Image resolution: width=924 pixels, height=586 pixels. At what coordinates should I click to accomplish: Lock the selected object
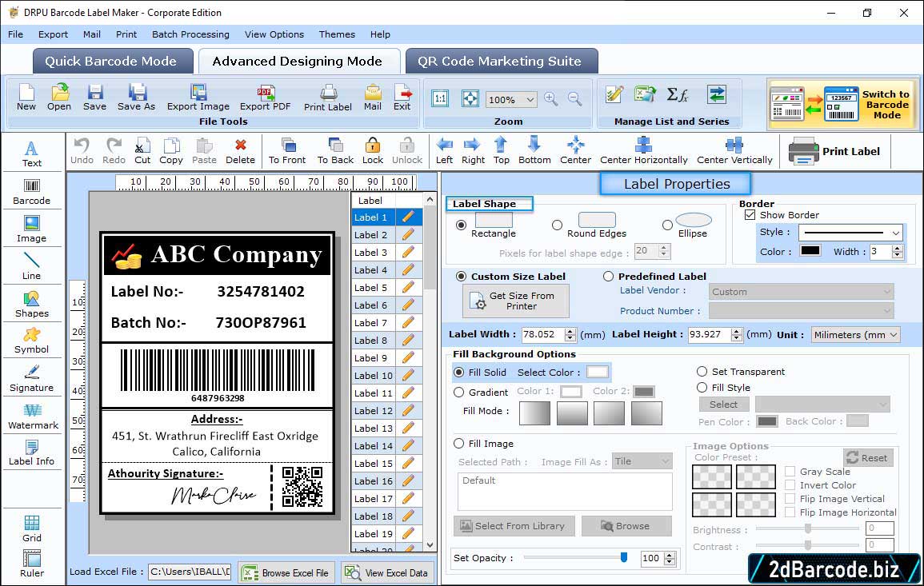click(373, 151)
